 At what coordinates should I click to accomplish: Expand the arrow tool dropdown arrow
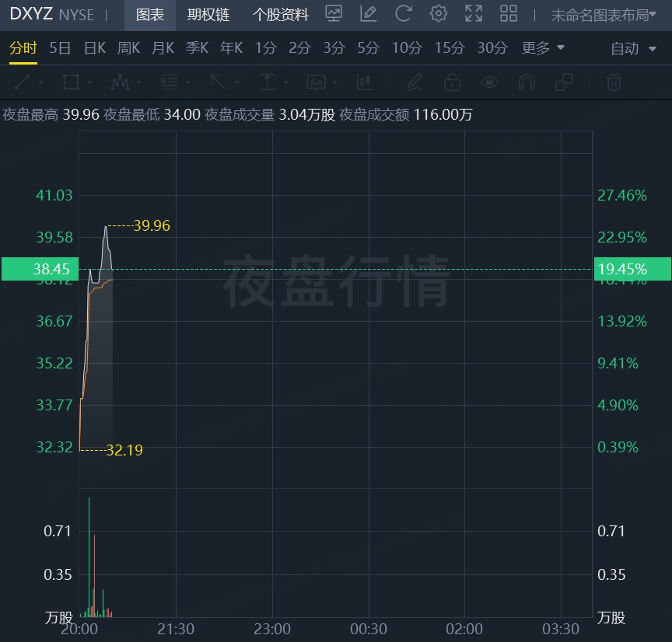[x=237, y=82]
